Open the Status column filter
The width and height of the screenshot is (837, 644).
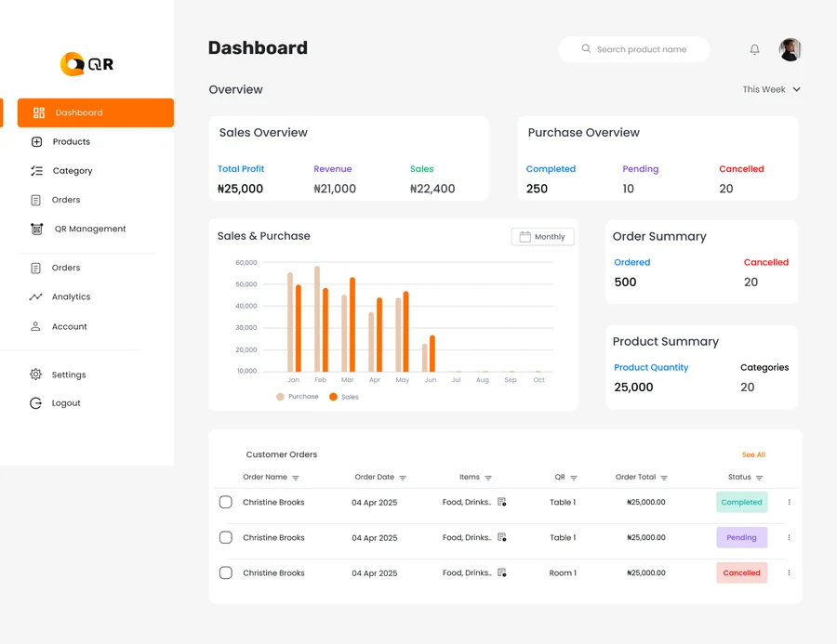pyautogui.click(x=760, y=478)
